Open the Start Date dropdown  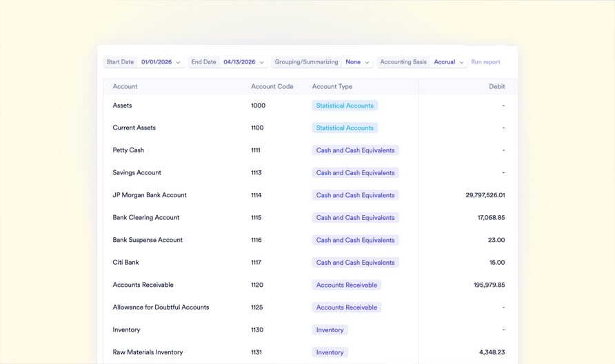coord(143,62)
